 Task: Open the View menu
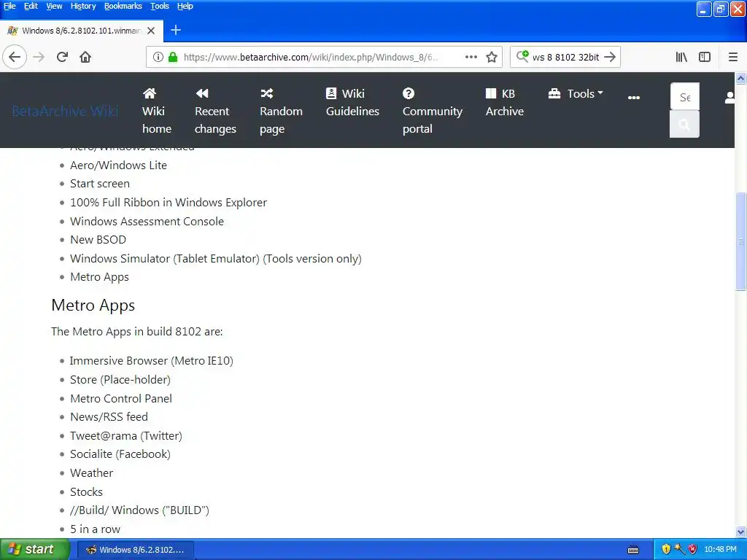(x=54, y=6)
